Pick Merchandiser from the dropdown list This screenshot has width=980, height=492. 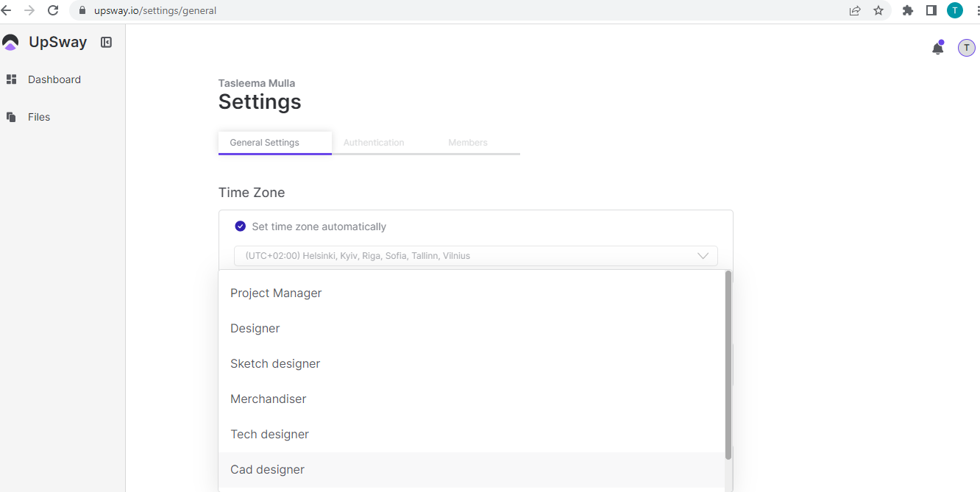268,399
